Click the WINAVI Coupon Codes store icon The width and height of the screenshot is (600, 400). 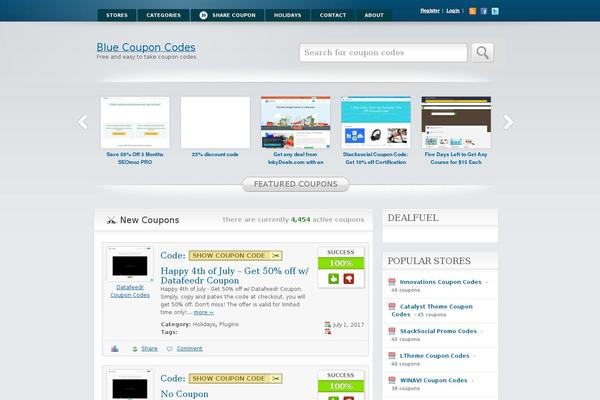(392, 380)
